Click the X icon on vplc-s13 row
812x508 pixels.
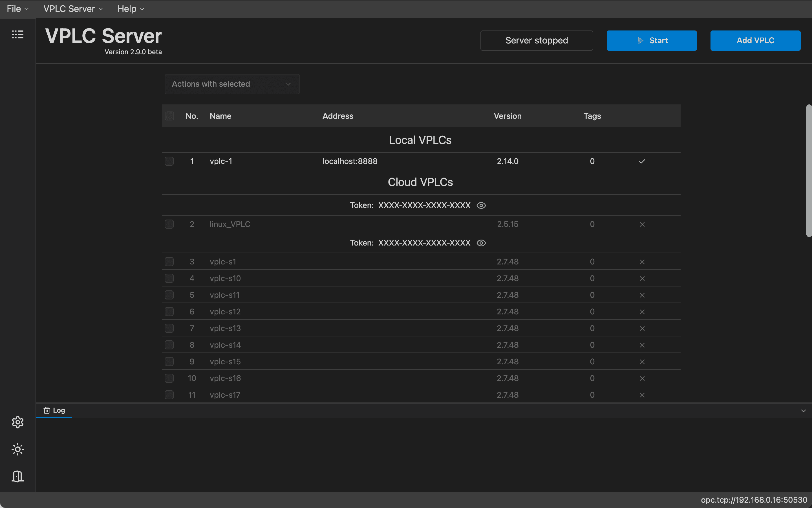pos(642,328)
